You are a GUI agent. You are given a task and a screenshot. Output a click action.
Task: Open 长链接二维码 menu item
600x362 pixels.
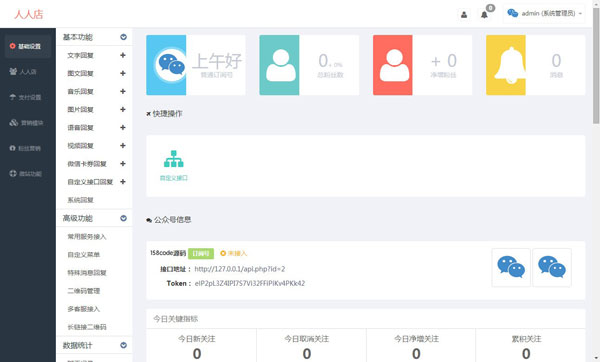tap(87, 327)
